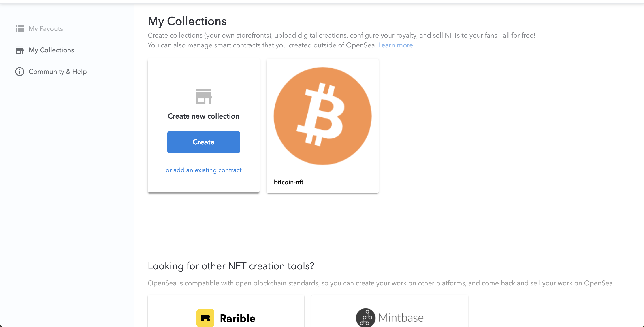Image resolution: width=644 pixels, height=327 pixels.
Task: Click the Mintbase round logo icon
Action: tap(365, 318)
